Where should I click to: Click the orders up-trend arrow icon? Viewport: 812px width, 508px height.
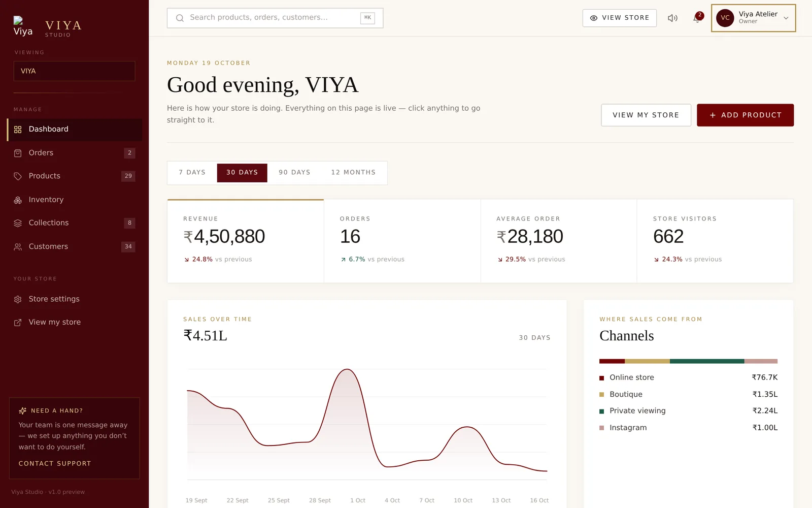click(344, 260)
